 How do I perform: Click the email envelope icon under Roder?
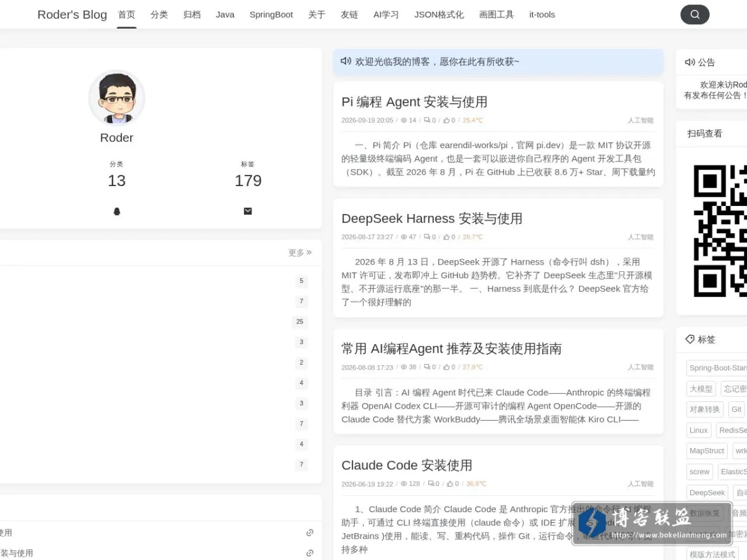click(x=248, y=211)
